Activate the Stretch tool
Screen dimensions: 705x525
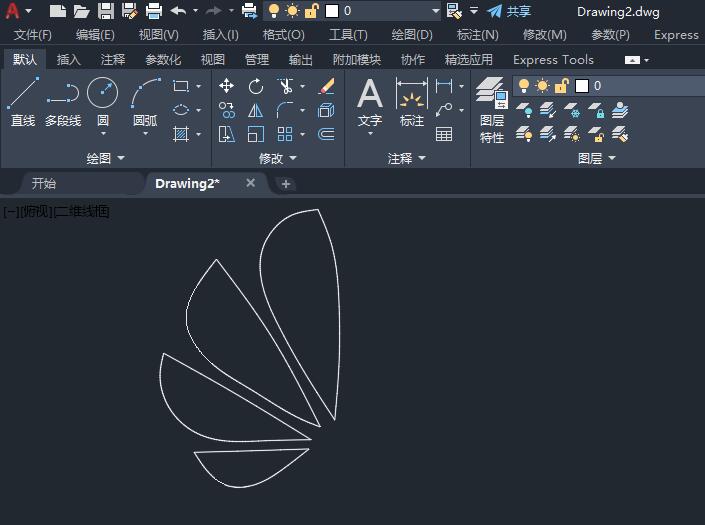click(x=226, y=134)
